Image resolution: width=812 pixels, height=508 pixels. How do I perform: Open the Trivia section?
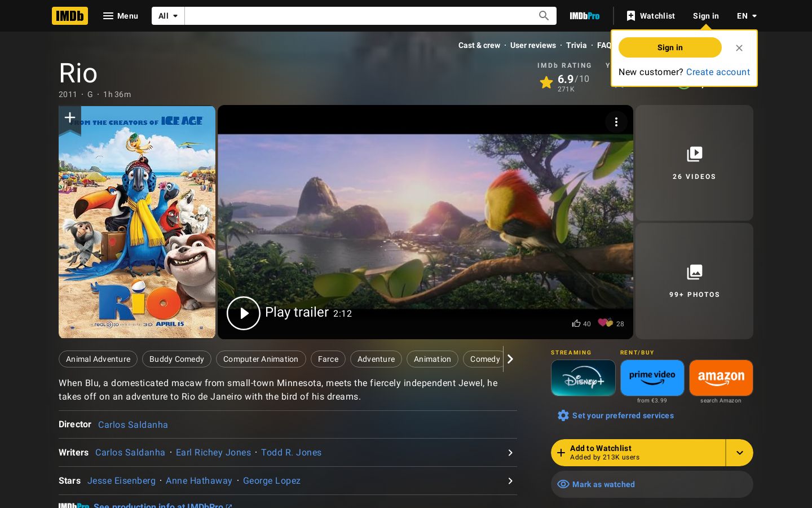[x=576, y=45]
